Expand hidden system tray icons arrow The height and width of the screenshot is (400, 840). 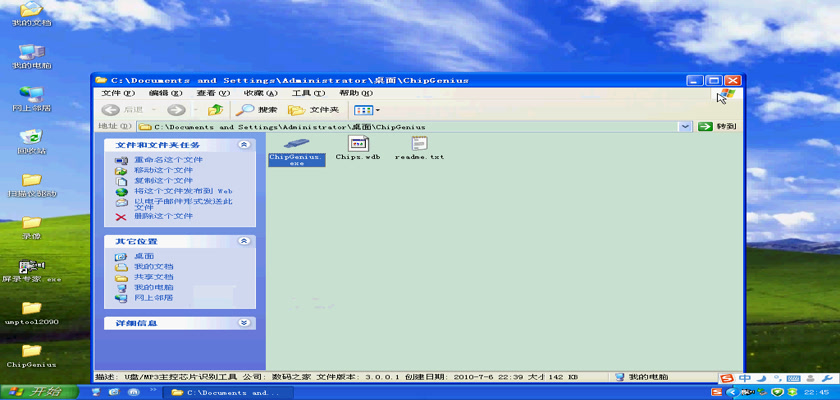click(x=730, y=393)
